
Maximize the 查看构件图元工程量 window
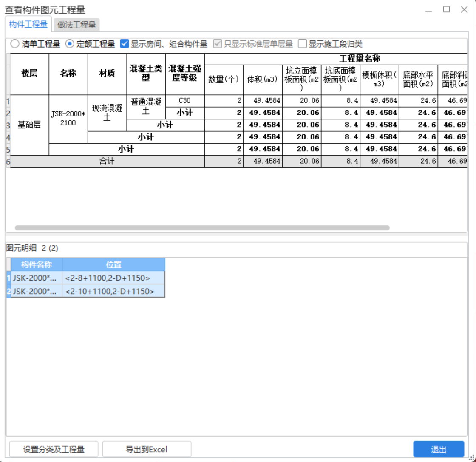(x=446, y=9)
